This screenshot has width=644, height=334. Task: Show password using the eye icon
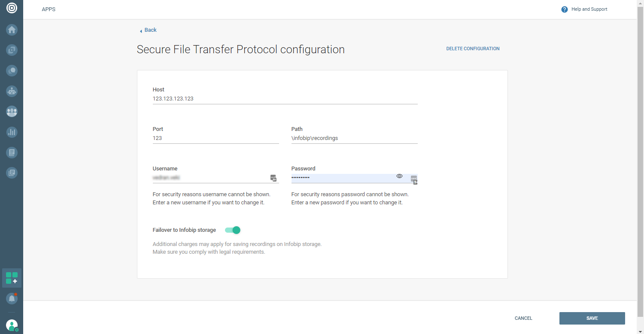[399, 176]
